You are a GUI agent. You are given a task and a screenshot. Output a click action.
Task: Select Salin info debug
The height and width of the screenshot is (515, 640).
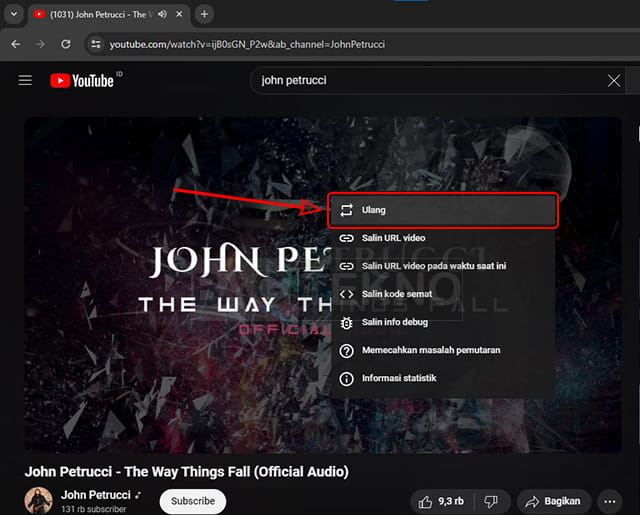443,322
